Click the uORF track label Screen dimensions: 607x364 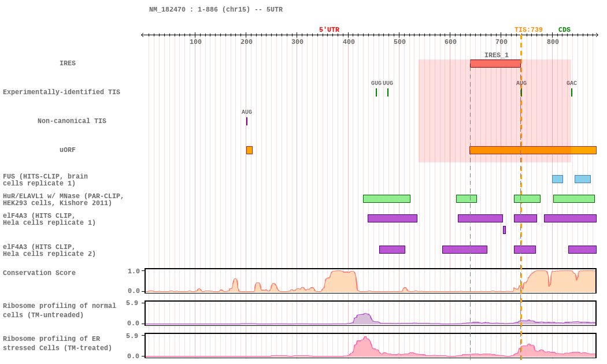(68, 150)
